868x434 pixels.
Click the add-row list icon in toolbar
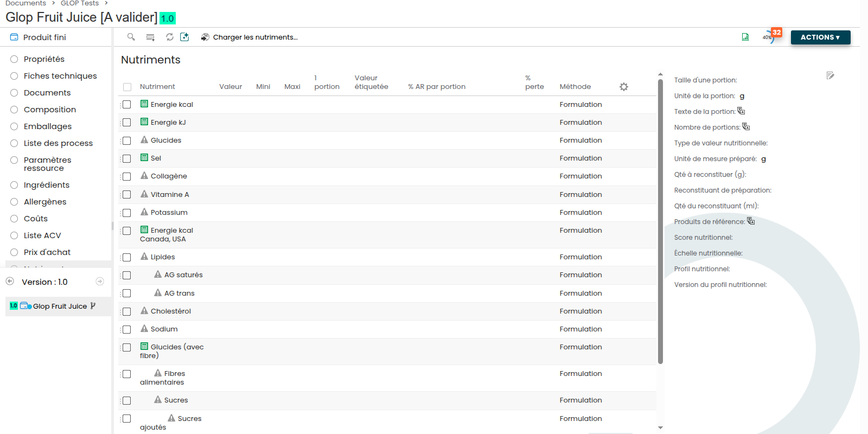[x=150, y=37]
